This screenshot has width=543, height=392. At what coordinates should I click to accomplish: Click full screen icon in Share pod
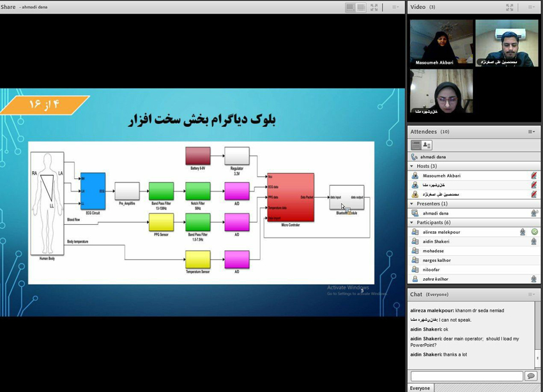pyautogui.click(x=374, y=7)
